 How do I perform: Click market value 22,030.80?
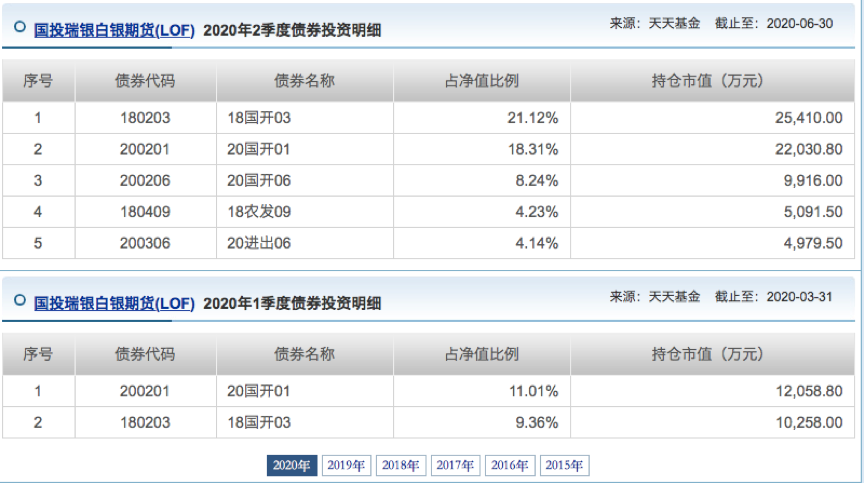[809, 149]
